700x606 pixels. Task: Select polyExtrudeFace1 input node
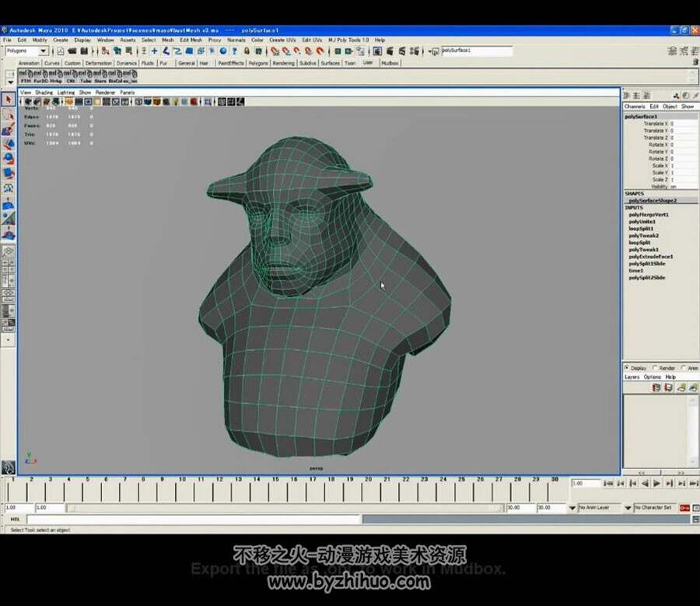click(650, 257)
